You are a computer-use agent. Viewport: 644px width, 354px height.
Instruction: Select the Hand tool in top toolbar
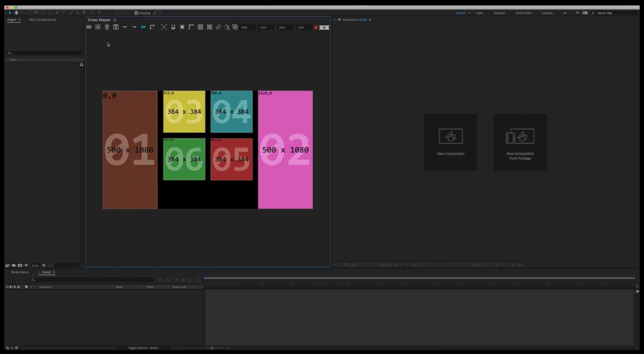point(16,13)
